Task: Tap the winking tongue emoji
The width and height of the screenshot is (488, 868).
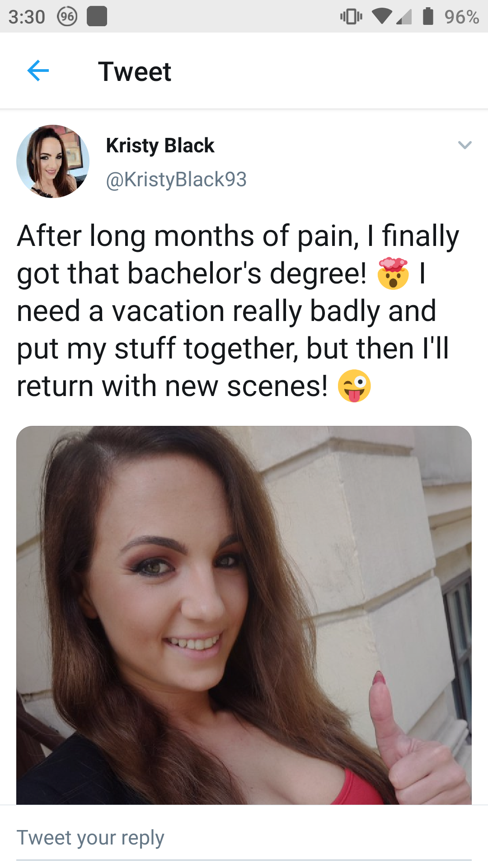Action: [354, 386]
